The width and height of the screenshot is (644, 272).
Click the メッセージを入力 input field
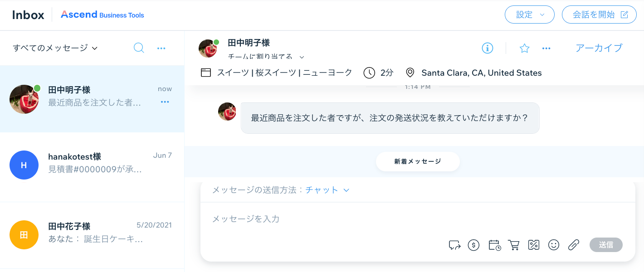(x=317, y=219)
